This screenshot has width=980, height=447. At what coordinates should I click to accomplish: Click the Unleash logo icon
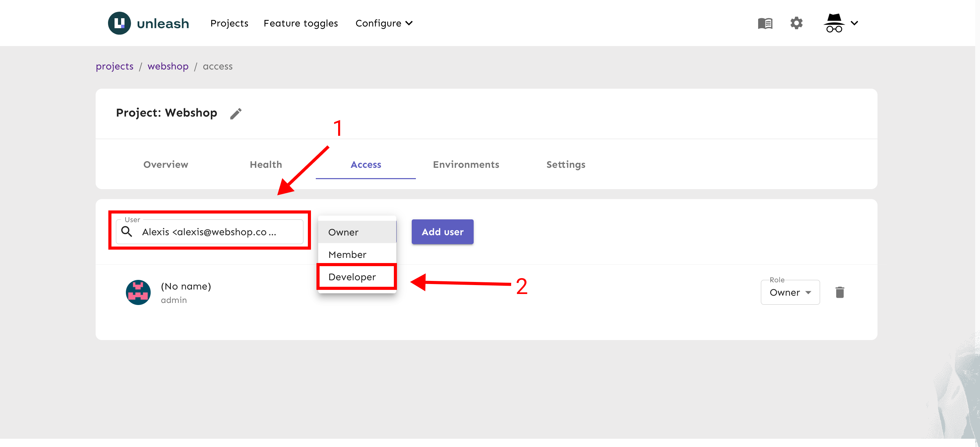click(119, 23)
